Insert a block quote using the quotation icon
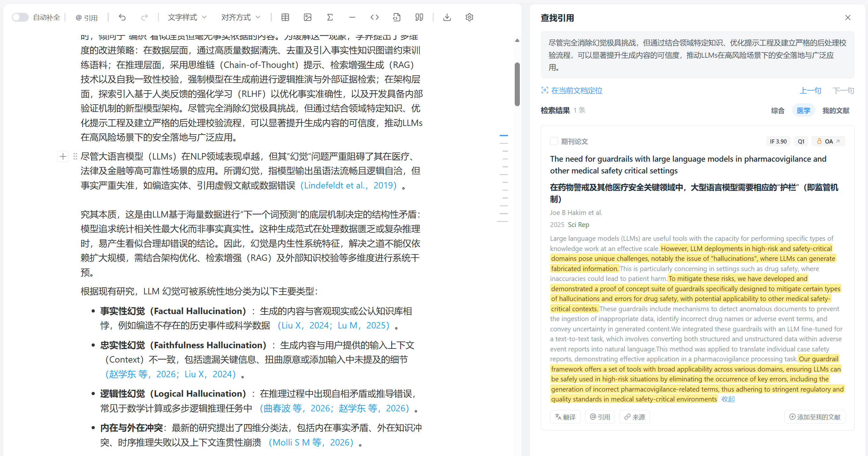 point(419,17)
